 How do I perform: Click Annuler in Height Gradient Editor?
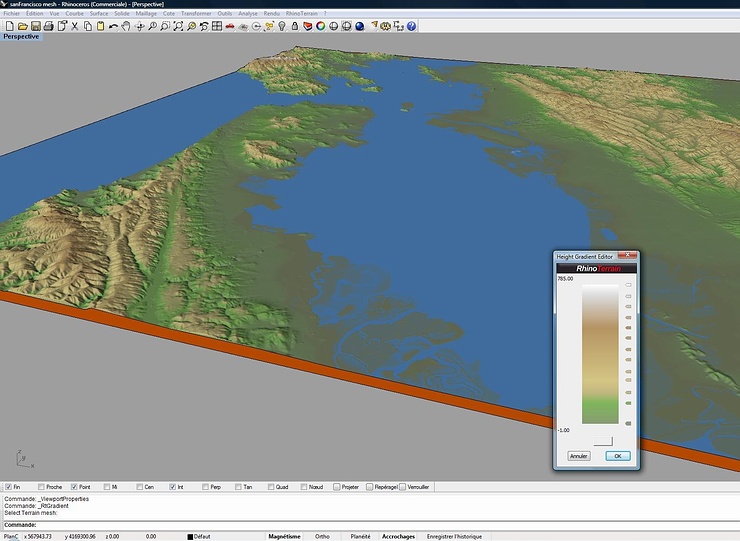point(578,456)
